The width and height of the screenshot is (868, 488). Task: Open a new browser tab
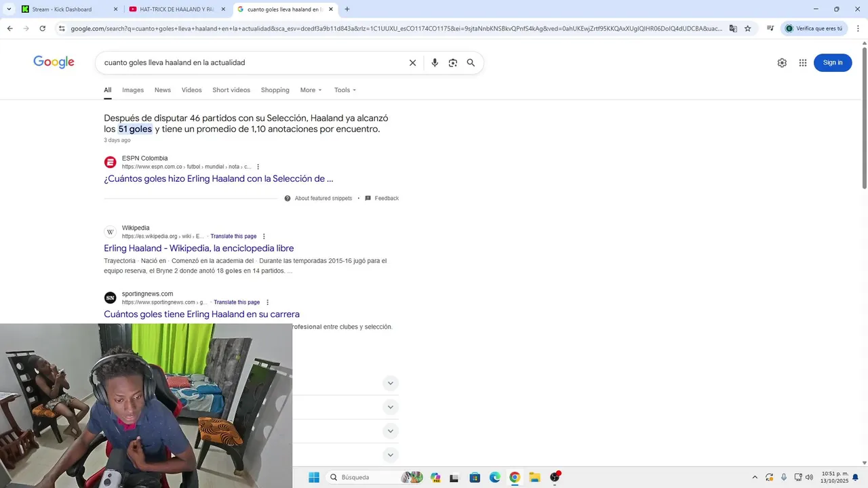click(347, 9)
